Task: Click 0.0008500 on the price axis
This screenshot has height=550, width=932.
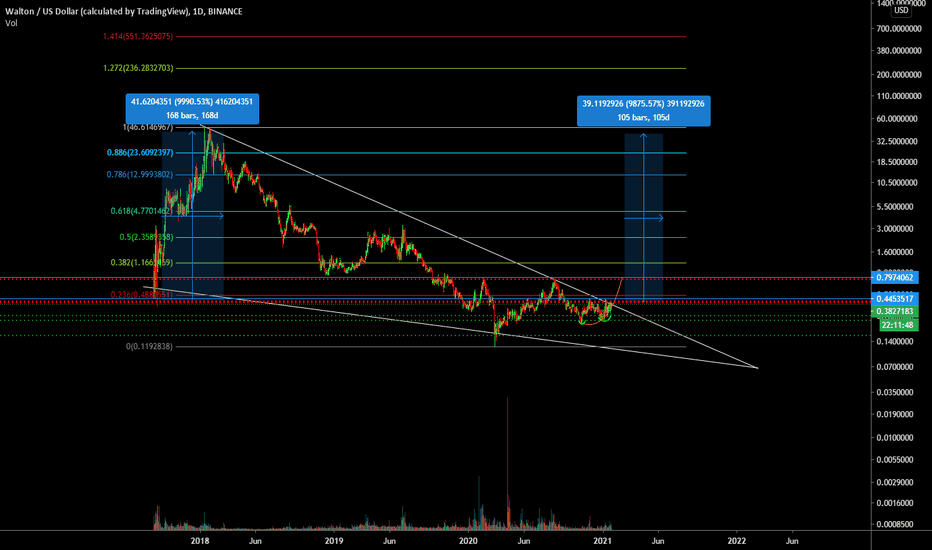Action: [x=895, y=524]
